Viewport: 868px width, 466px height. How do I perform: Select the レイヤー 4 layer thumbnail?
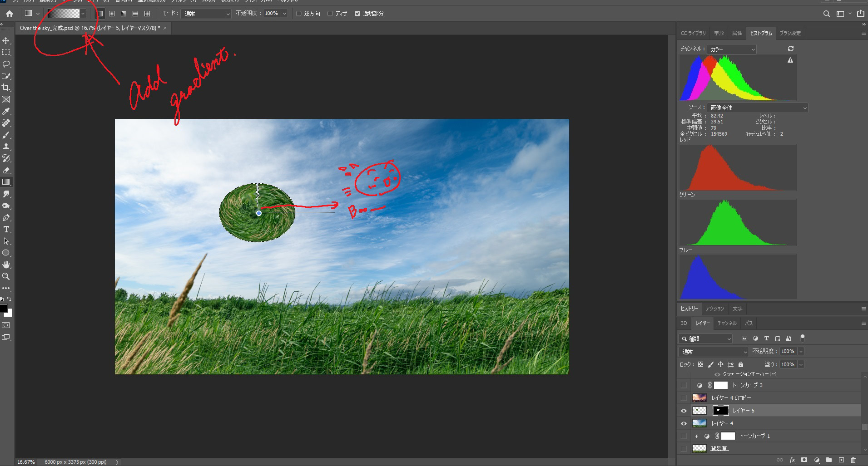(x=699, y=423)
